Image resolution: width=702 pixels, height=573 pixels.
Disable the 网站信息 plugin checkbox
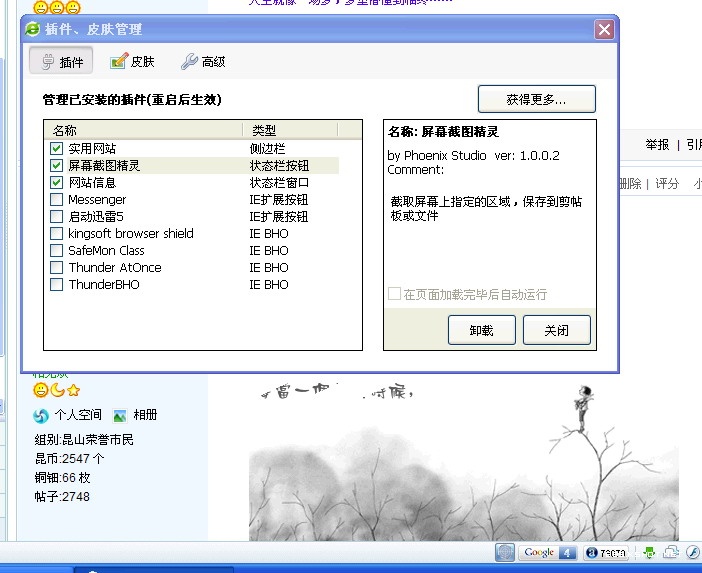(57, 183)
